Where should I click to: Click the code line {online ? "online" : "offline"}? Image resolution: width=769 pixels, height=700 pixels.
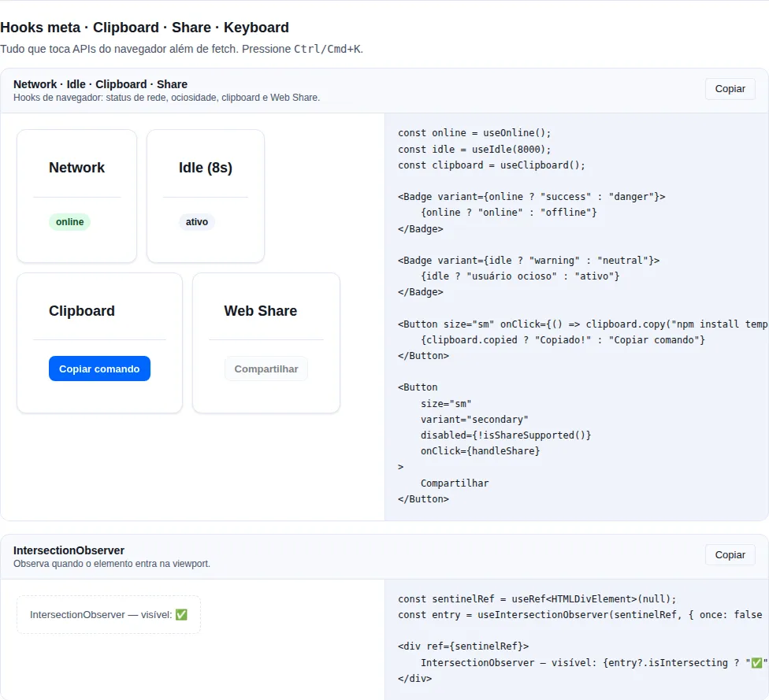pos(508,213)
